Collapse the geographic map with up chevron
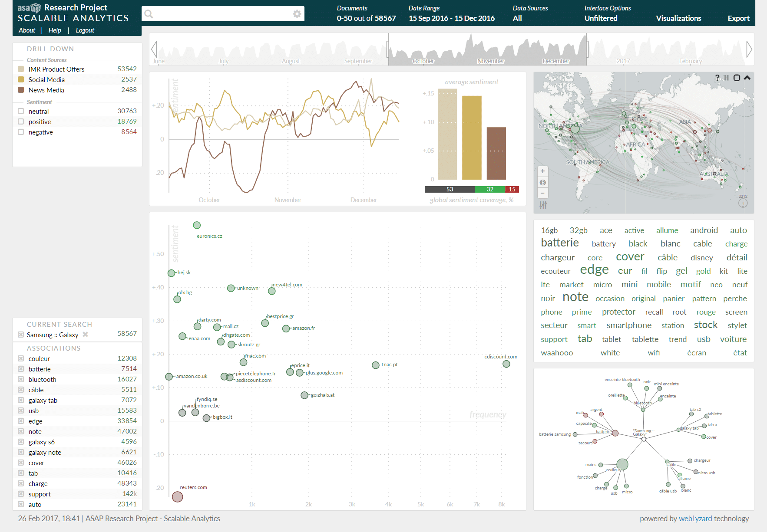 (x=747, y=78)
